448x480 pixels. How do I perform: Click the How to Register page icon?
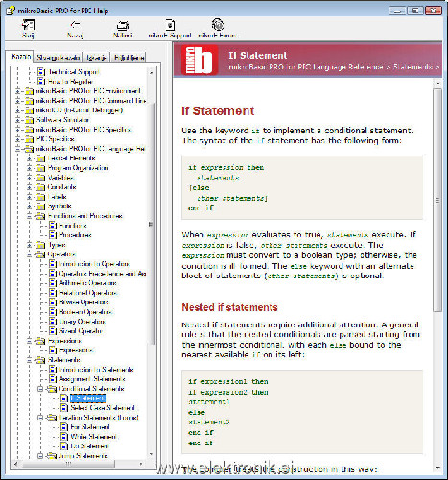[41, 82]
